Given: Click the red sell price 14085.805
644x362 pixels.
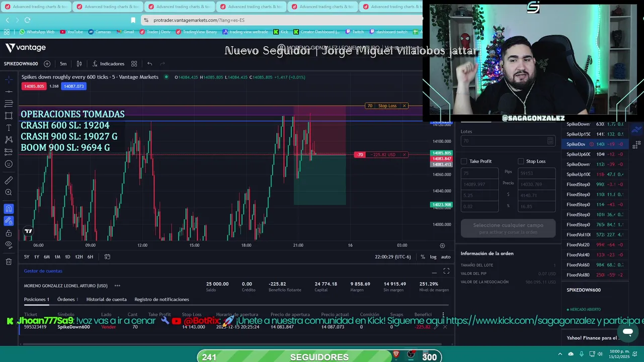Looking at the screenshot, I should 34,86.
